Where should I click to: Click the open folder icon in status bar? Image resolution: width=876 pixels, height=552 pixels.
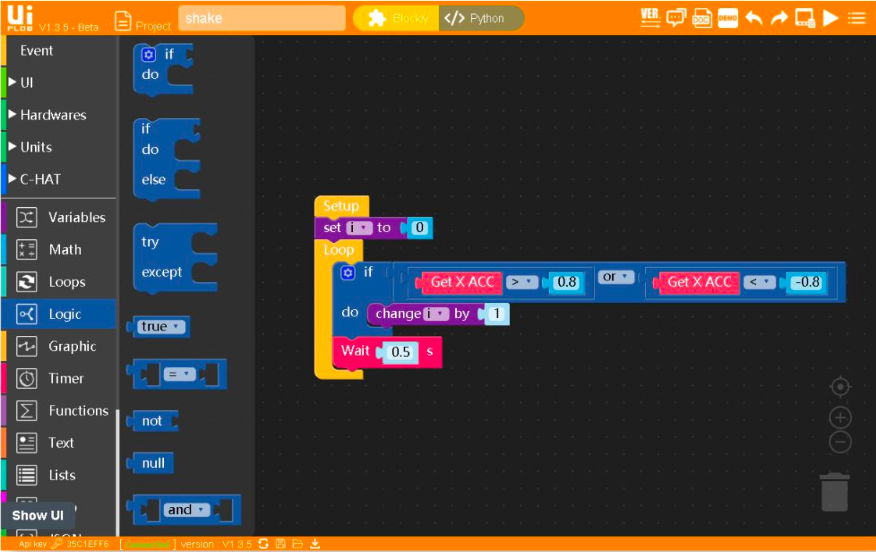[298, 544]
